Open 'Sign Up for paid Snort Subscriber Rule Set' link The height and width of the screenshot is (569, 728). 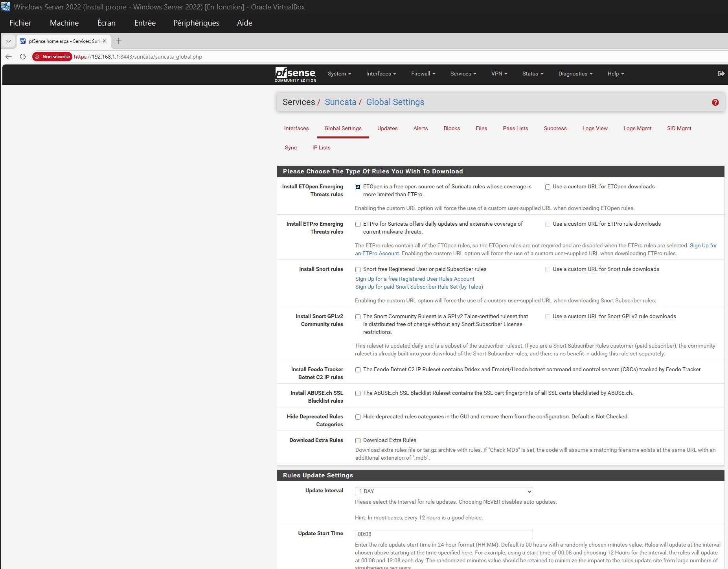(x=419, y=287)
